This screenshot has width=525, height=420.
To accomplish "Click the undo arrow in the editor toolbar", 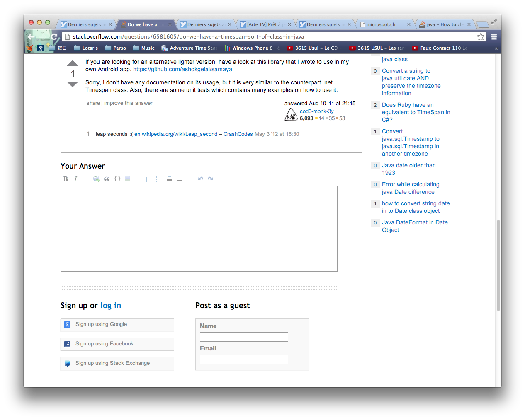I will [200, 179].
